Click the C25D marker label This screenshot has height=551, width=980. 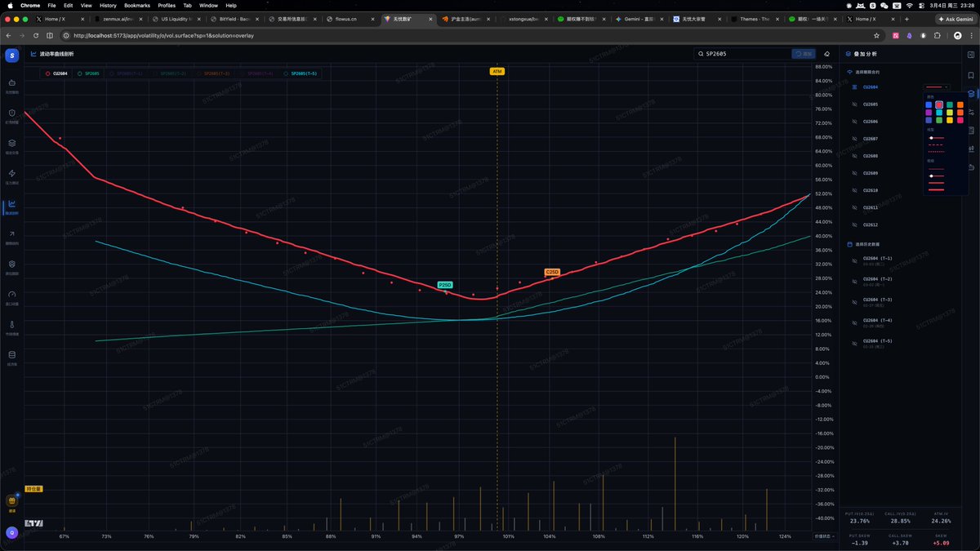point(552,271)
